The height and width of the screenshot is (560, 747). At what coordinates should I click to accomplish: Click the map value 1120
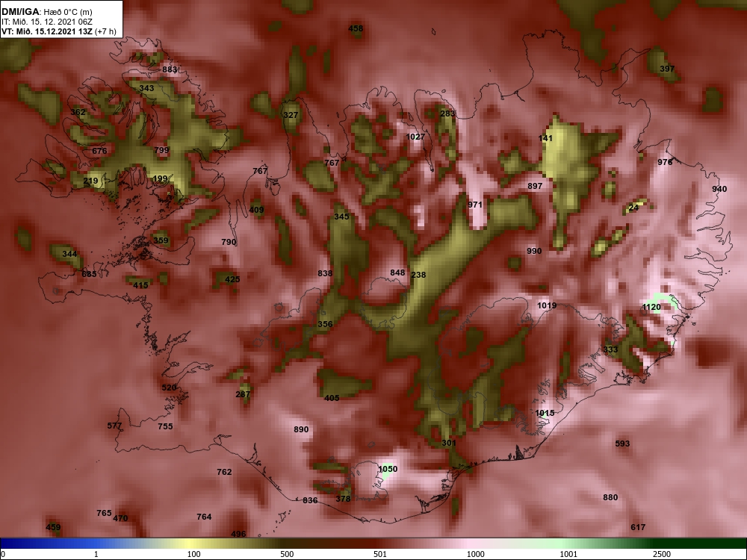pos(651,308)
